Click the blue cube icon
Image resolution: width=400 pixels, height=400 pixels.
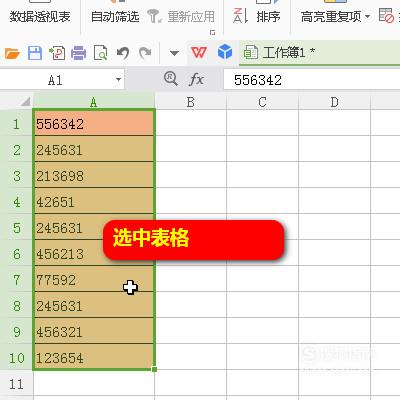coord(225,52)
